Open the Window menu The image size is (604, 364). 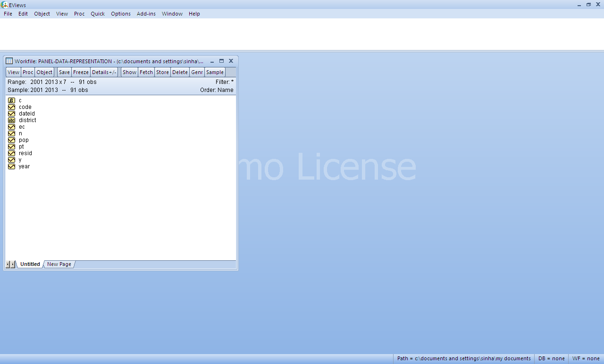(x=172, y=14)
